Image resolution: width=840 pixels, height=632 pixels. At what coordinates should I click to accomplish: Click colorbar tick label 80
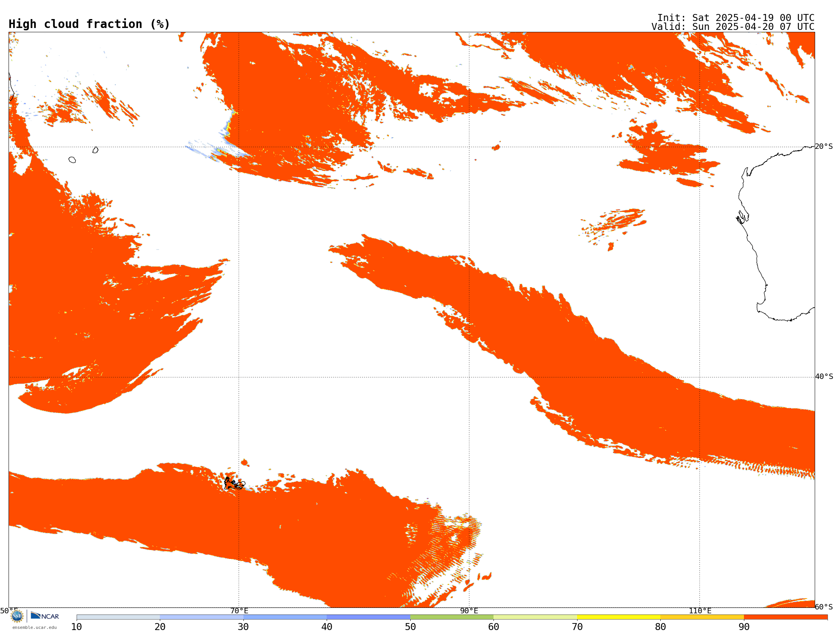[661, 627]
